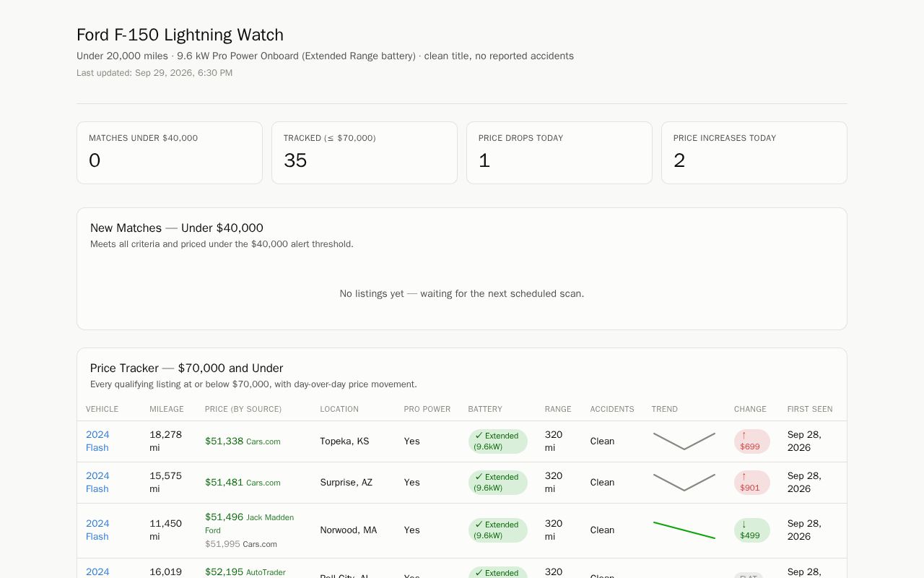Click the trend sparkline in the Topeka row
The height and width of the screenshot is (578, 924).
[x=684, y=441]
